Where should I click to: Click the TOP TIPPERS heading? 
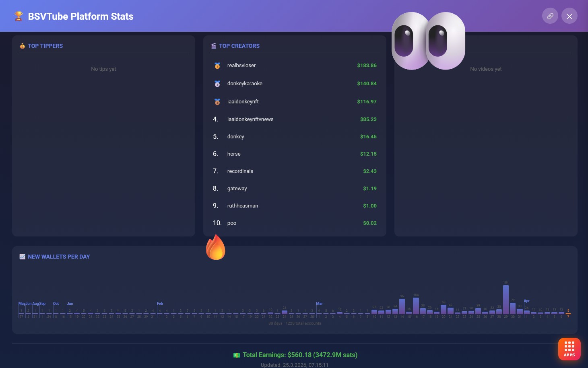coord(45,46)
